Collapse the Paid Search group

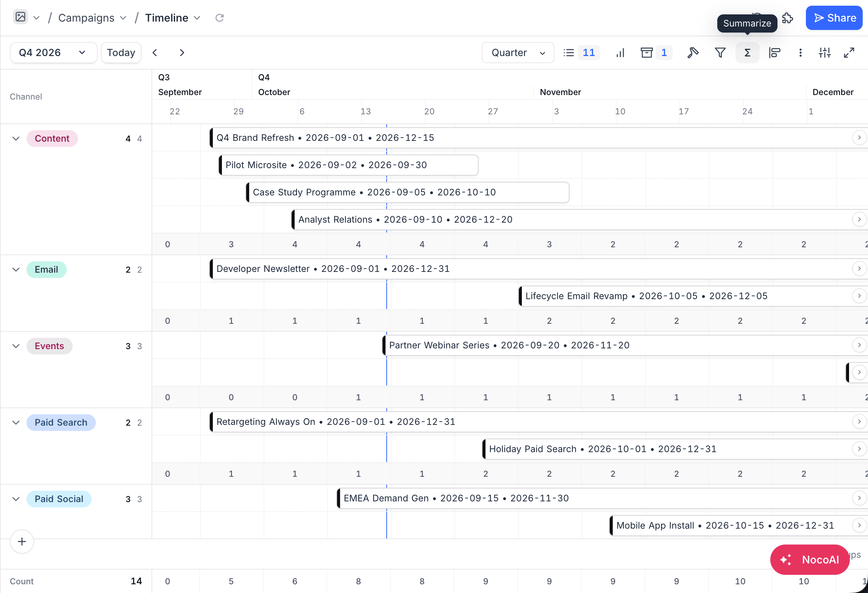pyautogui.click(x=16, y=423)
